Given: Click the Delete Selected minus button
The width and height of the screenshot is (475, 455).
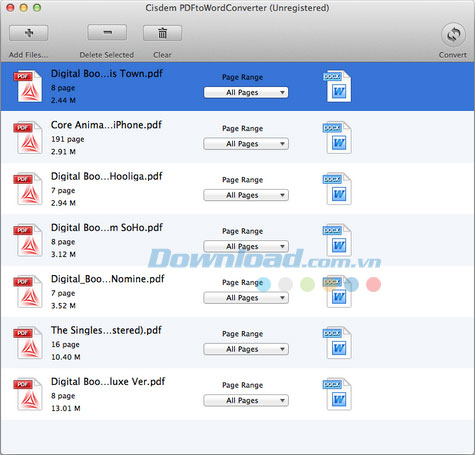Looking at the screenshot, I should tap(107, 33).
